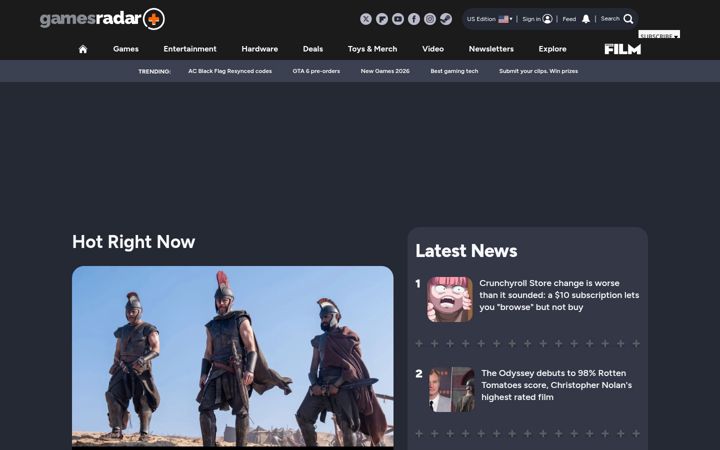Screen dimensions: 720x450
Task: Click the Feed link
Action: [569, 19]
